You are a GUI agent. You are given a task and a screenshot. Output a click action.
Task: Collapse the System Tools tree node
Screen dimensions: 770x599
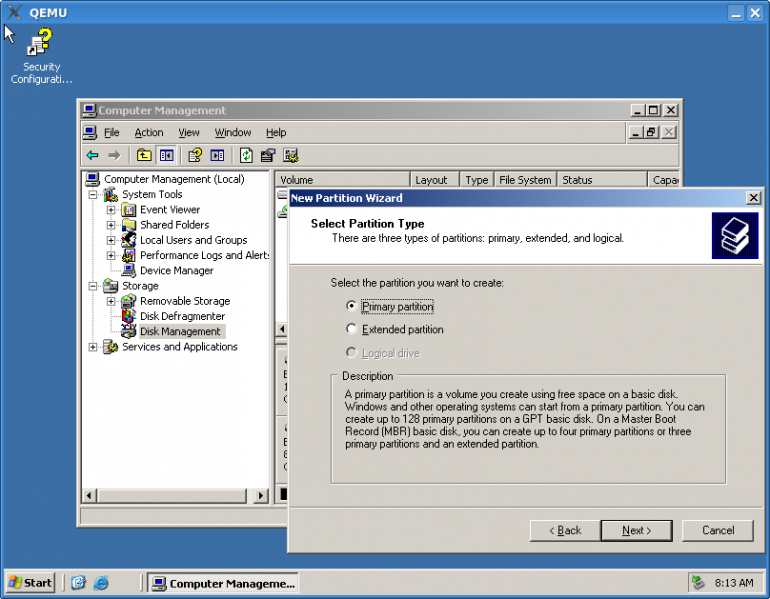pyautogui.click(x=93, y=195)
